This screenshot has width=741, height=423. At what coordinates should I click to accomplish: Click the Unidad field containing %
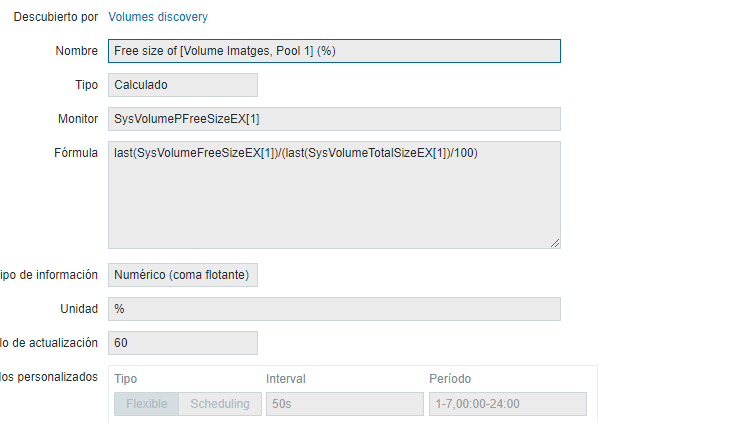point(333,309)
